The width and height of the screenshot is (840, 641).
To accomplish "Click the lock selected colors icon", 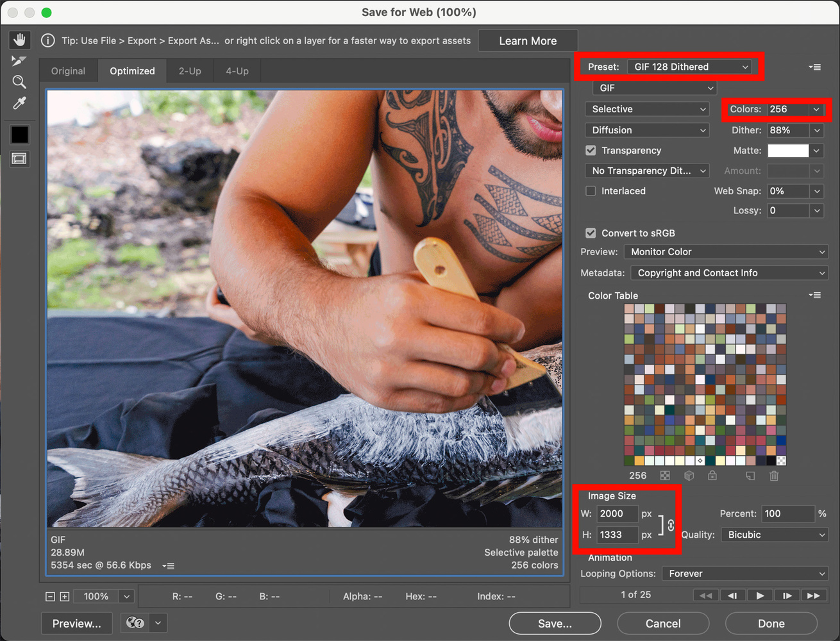I will coord(712,476).
